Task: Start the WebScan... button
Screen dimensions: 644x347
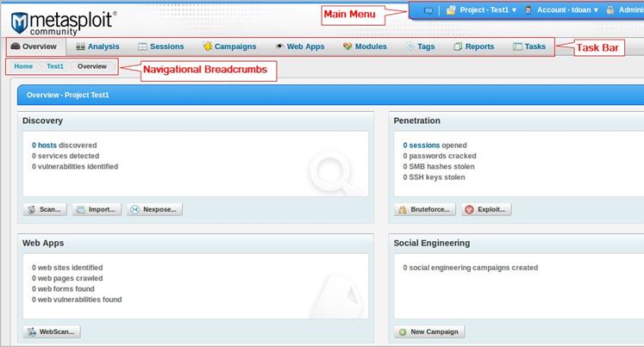Action: tap(52, 332)
